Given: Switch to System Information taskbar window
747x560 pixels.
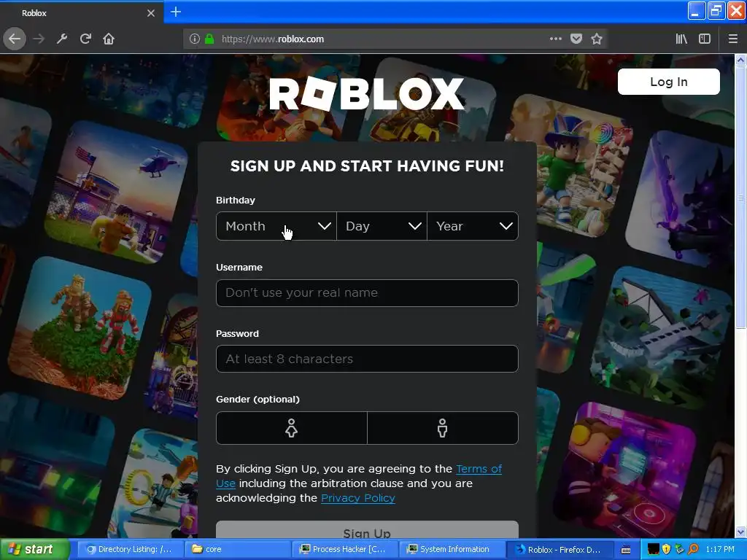Looking at the screenshot, I should 451,549.
